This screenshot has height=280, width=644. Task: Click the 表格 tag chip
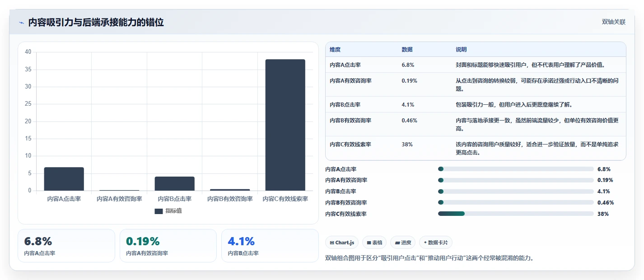374,243
